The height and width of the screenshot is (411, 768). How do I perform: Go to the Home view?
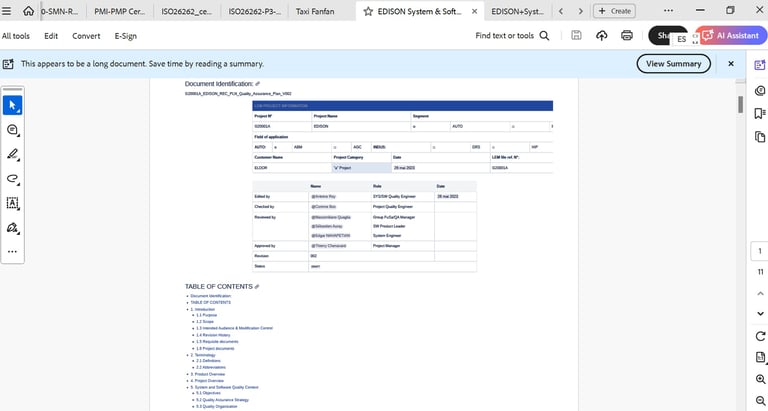(28, 11)
